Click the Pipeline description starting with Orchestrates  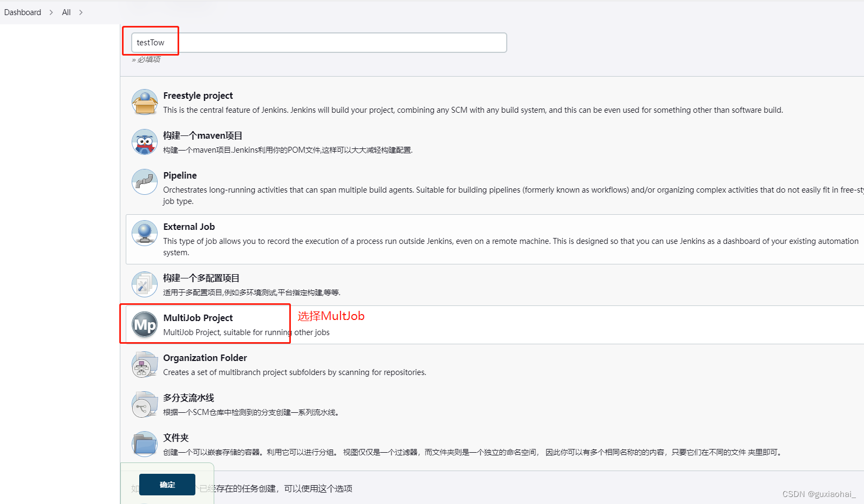pos(513,195)
